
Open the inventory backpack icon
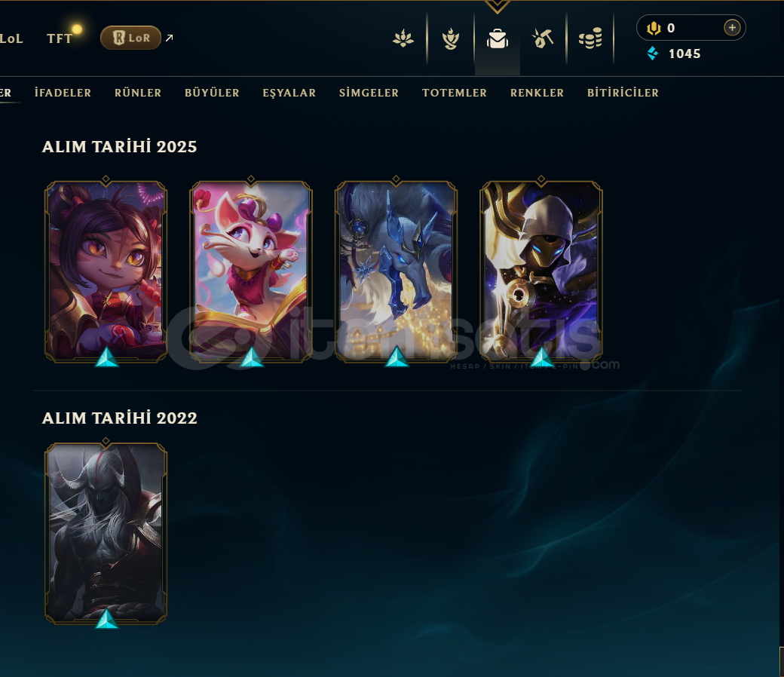click(498, 38)
